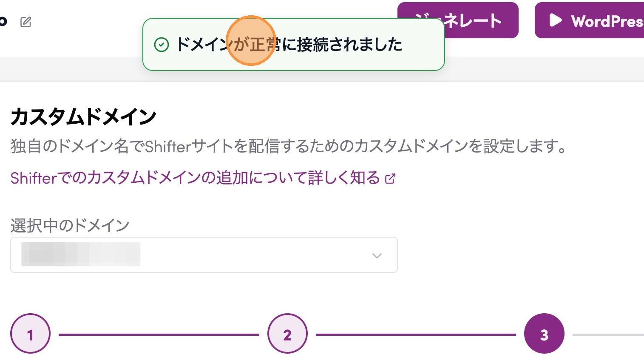This screenshot has height=360, width=644.
Task: Jump to step 2 circle
Action: tap(287, 334)
